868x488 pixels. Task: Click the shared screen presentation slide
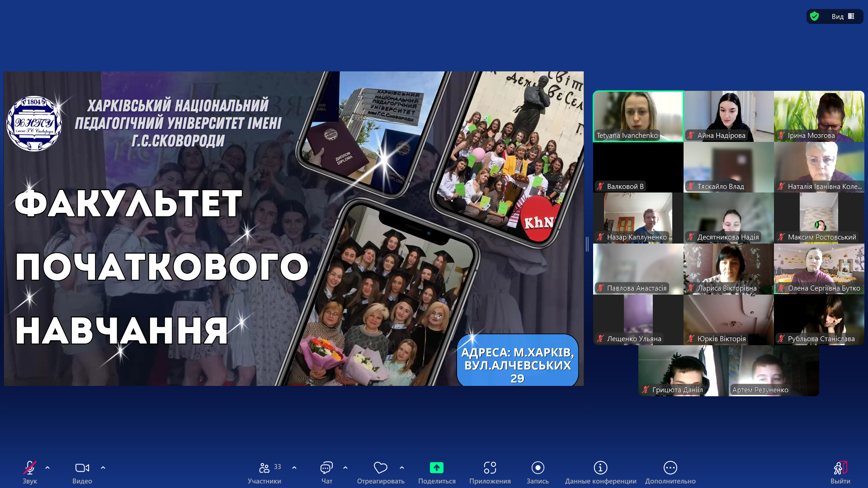point(294,228)
